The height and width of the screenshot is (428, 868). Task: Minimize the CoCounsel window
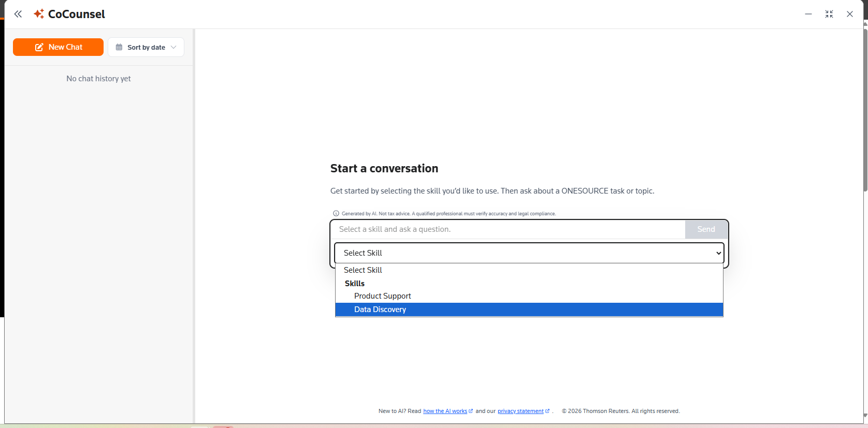click(808, 14)
